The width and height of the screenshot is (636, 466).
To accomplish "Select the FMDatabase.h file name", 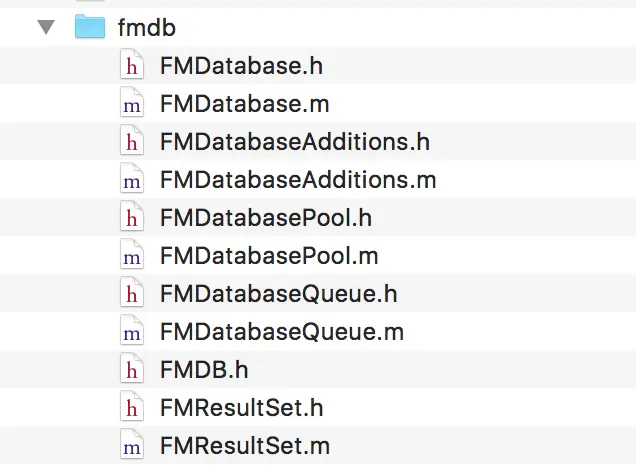I will [x=241, y=66].
